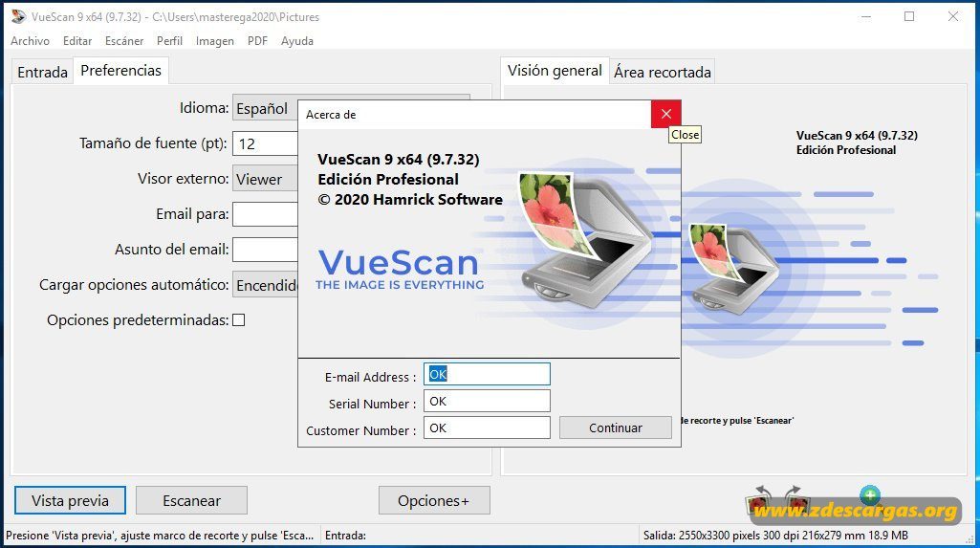Open the Visor externo dropdown

click(x=265, y=179)
